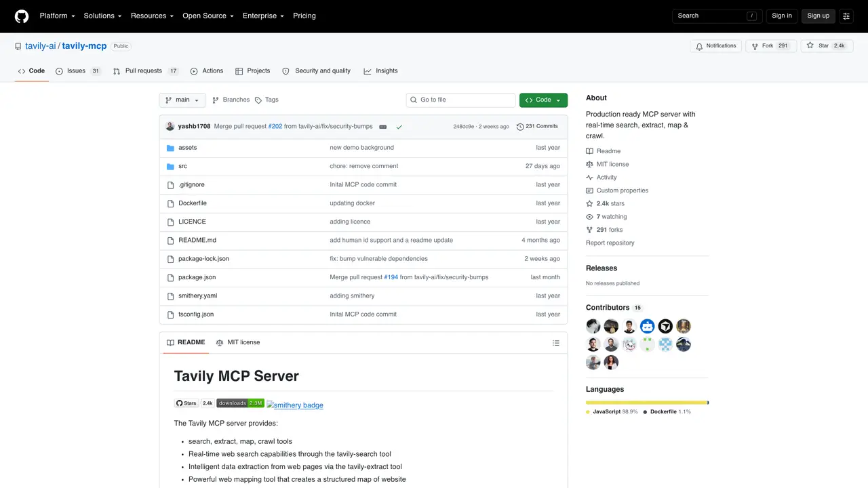Show commit status via the green checkmark
The height and width of the screenshot is (488, 868).
pos(399,127)
